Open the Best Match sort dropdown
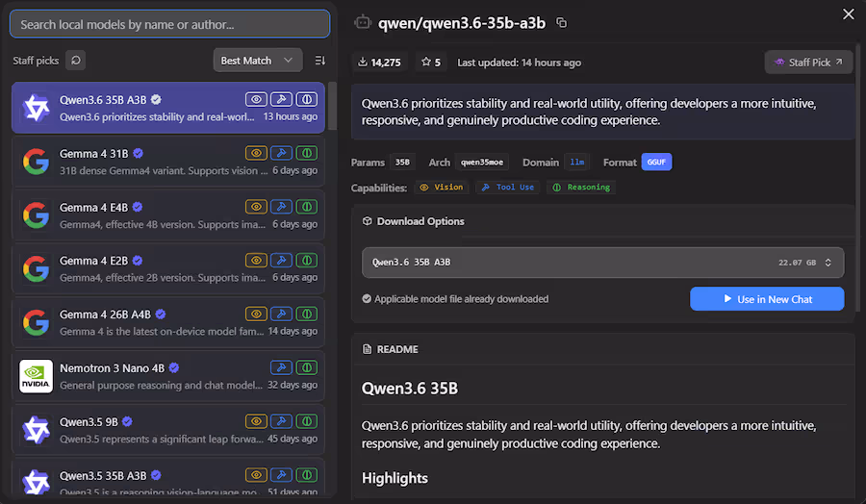Image resolution: width=866 pixels, height=504 pixels. 258,61
